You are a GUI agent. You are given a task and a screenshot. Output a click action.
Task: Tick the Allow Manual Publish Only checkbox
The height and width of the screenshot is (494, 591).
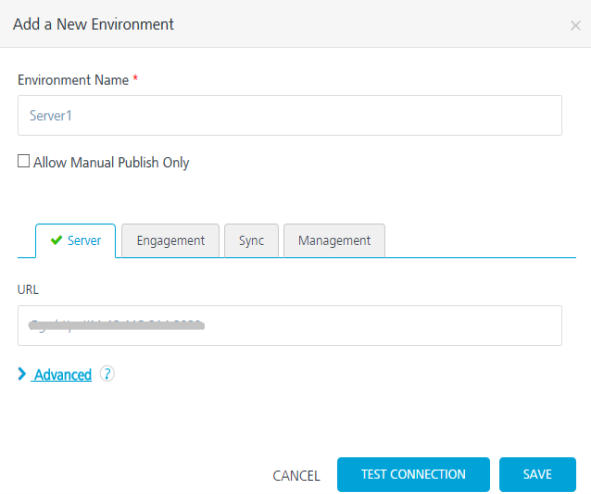pyautogui.click(x=23, y=161)
